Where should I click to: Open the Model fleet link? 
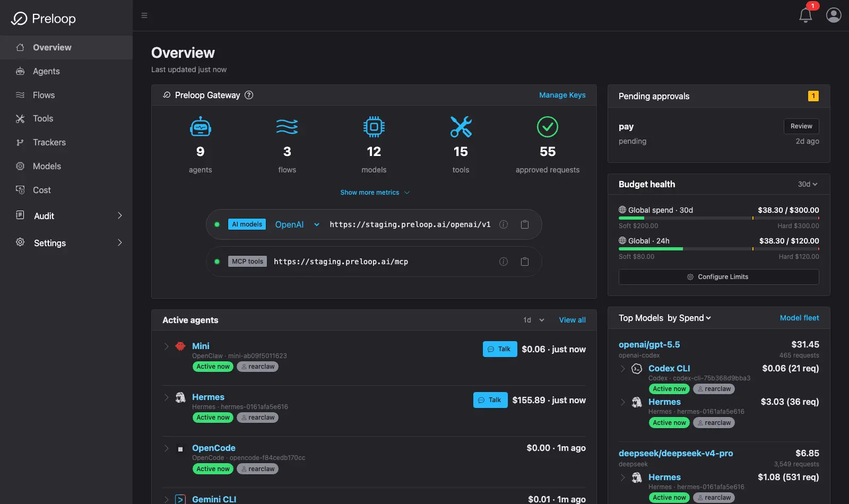tap(799, 318)
